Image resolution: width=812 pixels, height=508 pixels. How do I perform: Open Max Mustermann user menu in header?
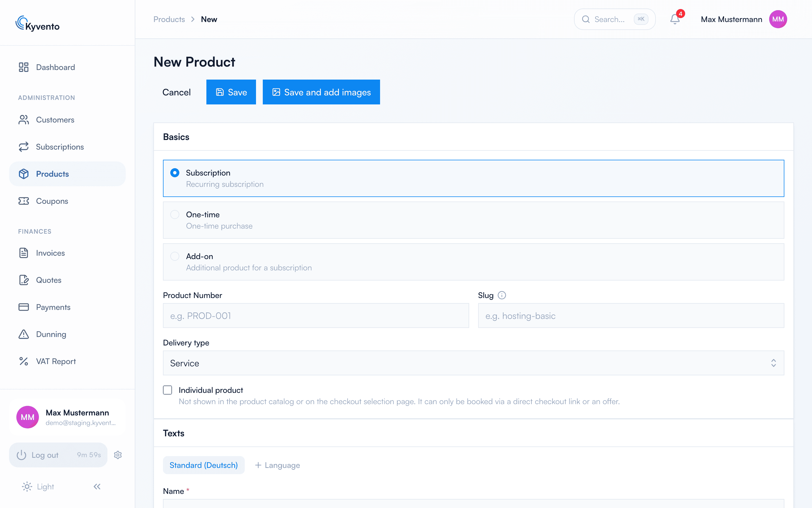(x=743, y=19)
